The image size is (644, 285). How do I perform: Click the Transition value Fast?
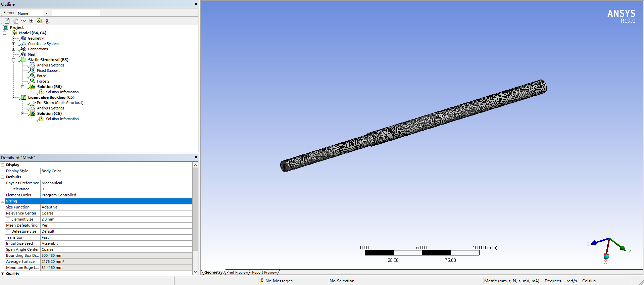coord(116,237)
